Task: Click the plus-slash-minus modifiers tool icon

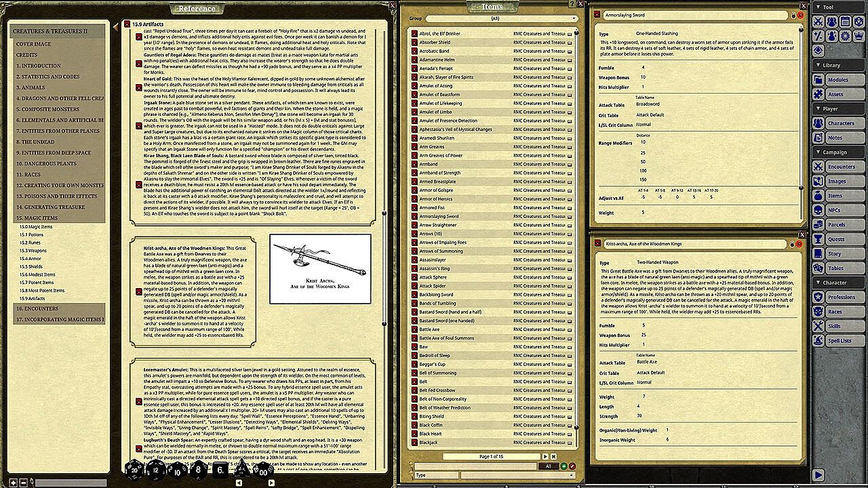Action: (x=818, y=35)
